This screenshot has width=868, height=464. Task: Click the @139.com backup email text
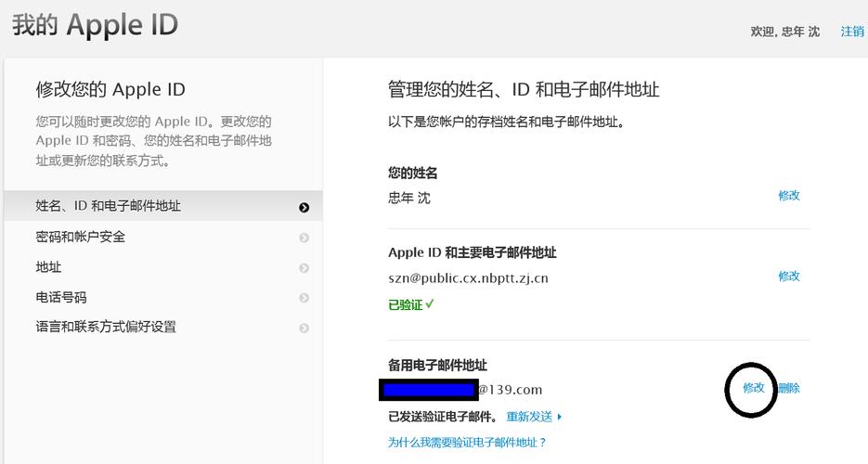pos(510,390)
